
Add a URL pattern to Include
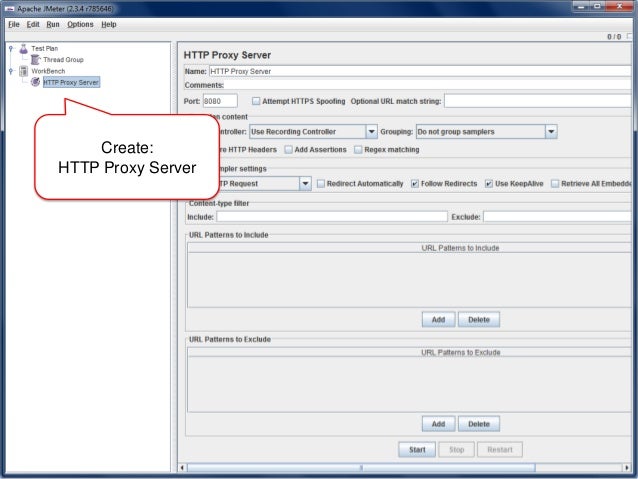[x=438, y=320]
